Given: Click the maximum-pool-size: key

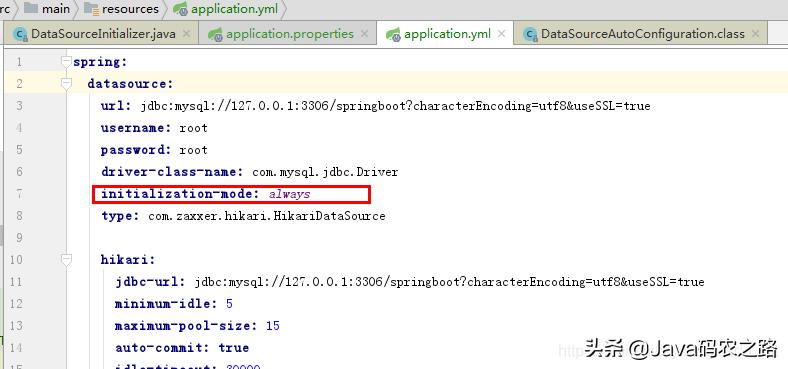Looking at the screenshot, I should pyautogui.click(x=186, y=326).
